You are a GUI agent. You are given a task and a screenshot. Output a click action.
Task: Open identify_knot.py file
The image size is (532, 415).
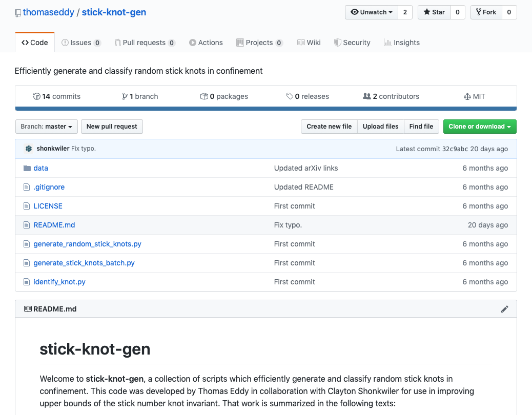tap(59, 282)
